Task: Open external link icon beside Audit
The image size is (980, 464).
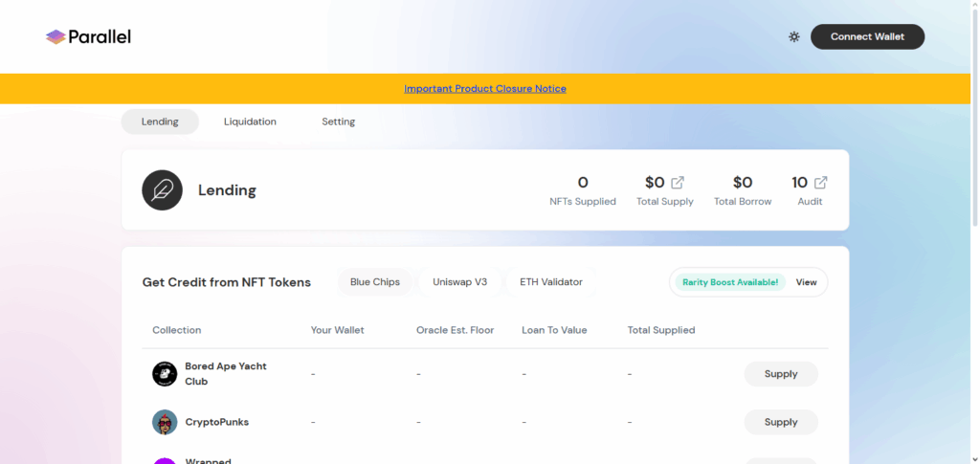Action: [x=820, y=183]
